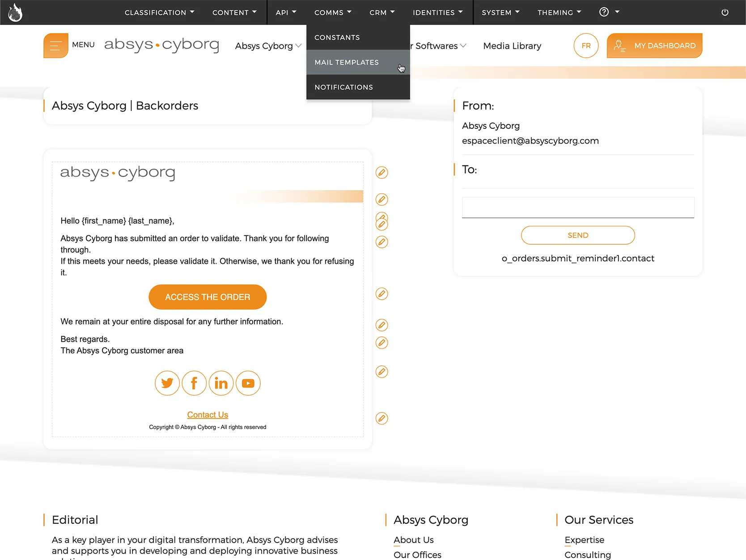Click pencil icon next to 'Absys Cyborg has submitted' text
Viewport: 746px width, 560px height.
click(381, 242)
